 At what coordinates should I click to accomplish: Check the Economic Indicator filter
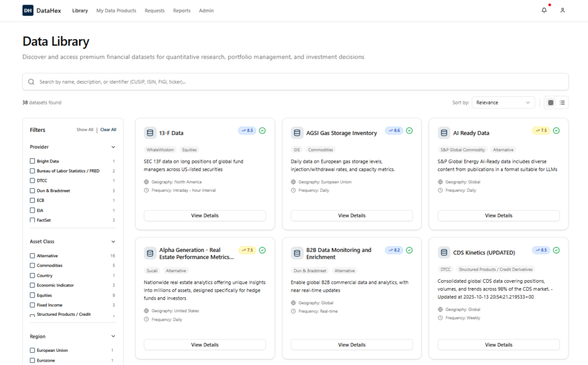click(x=32, y=285)
